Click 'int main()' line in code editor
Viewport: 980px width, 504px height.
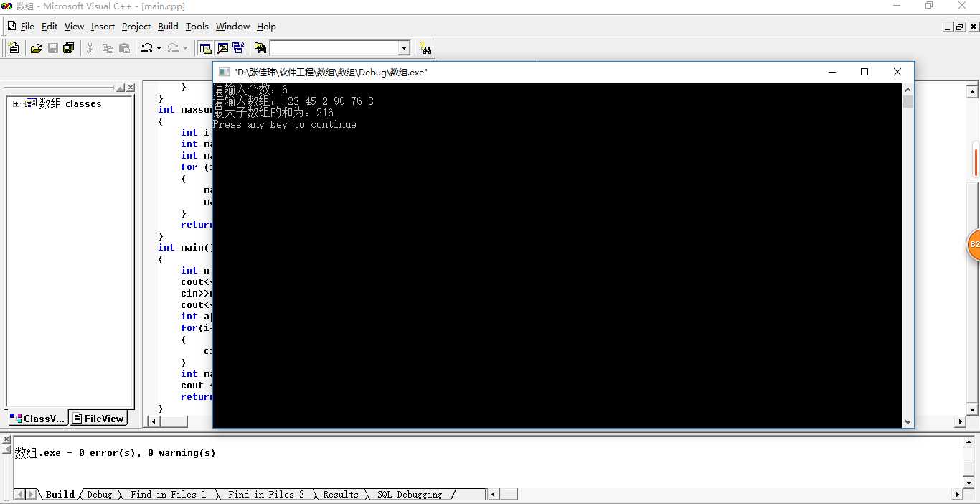coord(186,247)
